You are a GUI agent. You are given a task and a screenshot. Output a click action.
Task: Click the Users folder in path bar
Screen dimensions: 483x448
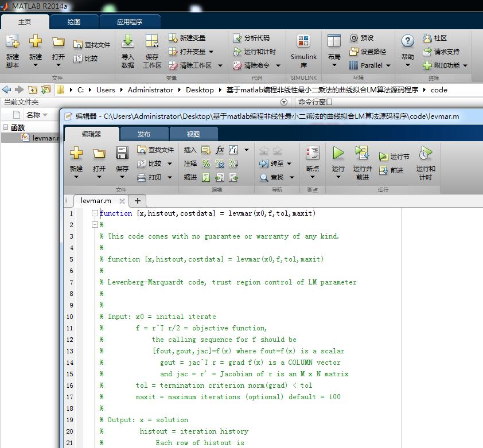coord(106,89)
